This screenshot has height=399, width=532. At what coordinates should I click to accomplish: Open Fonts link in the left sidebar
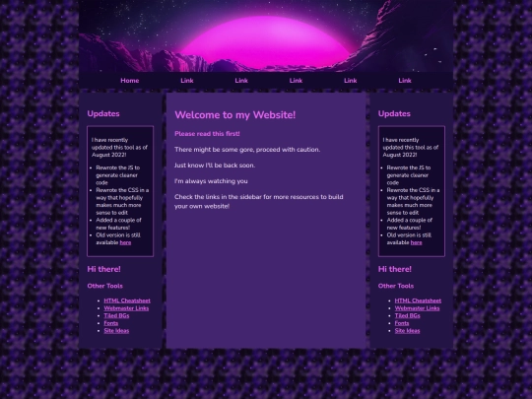pos(111,323)
